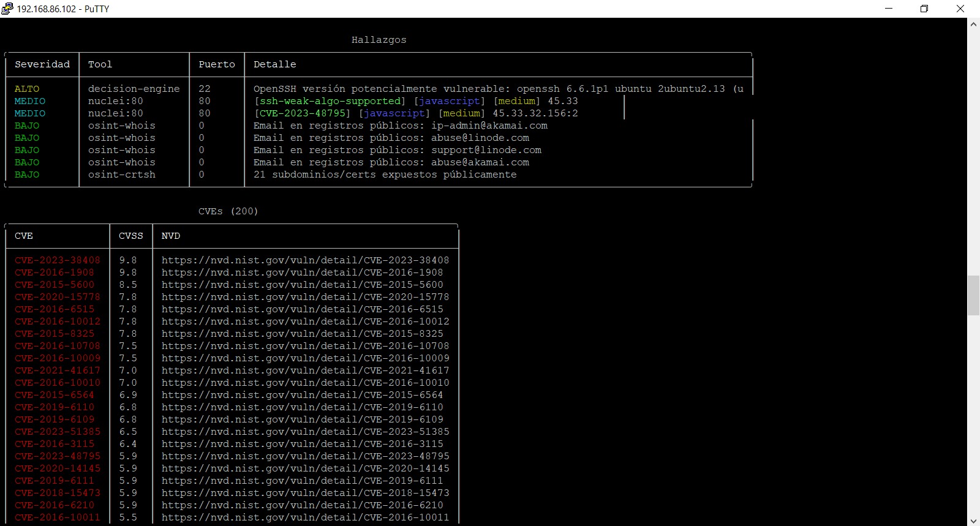
Task: Click the 'Severidad' column header
Action: click(42, 64)
